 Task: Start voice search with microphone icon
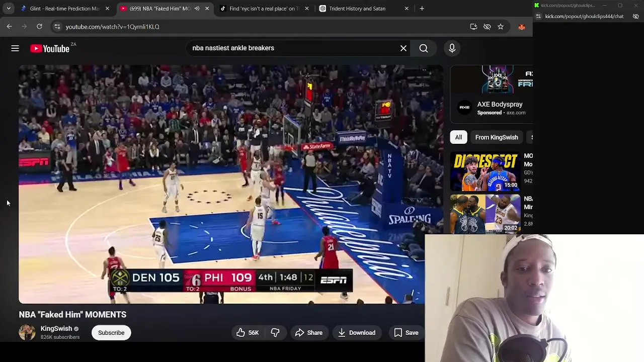click(452, 48)
